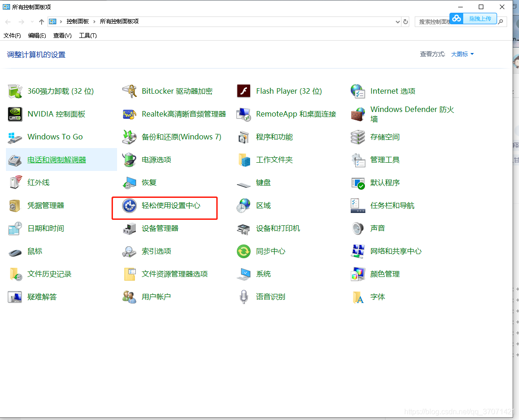Click the 电话和调制解调器 link
Screen dimensions: 519x420
(57, 160)
